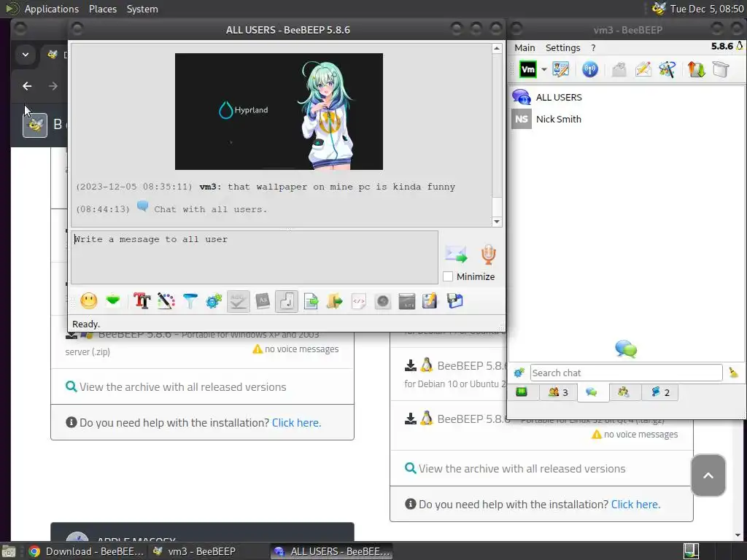
Task: Switch to Download - BeeBEEP taskbar window
Action: point(86,551)
